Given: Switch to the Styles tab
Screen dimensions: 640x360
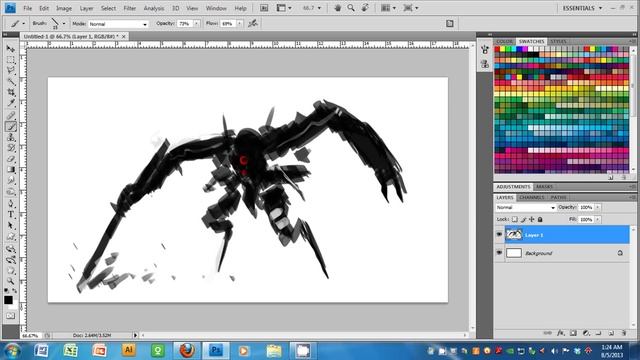Looking at the screenshot, I should pos(558,42).
